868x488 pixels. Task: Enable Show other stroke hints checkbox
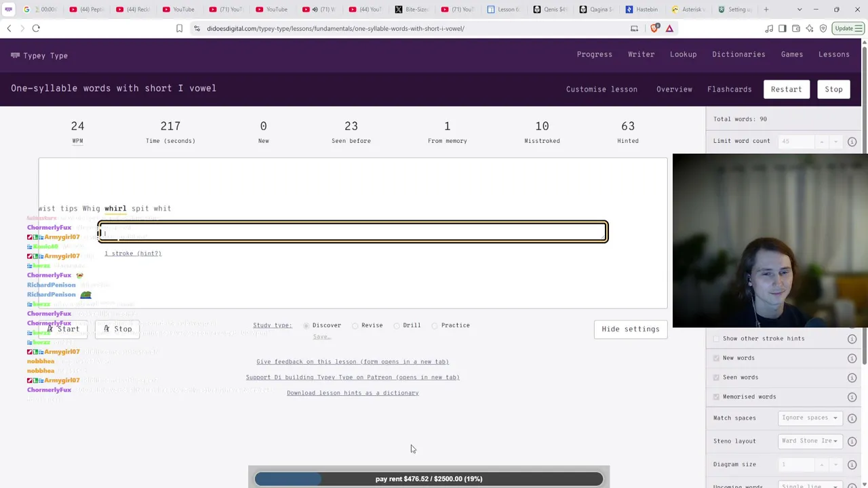(x=716, y=339)
